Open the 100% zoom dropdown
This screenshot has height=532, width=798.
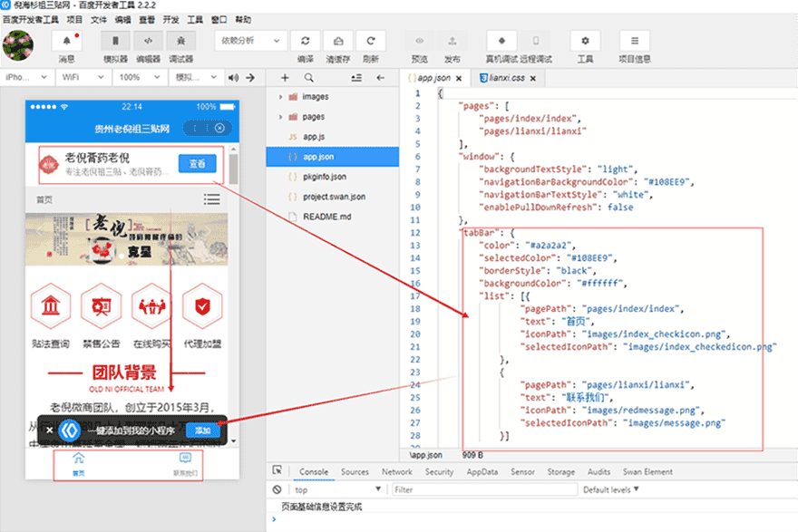tap(139, 77)
